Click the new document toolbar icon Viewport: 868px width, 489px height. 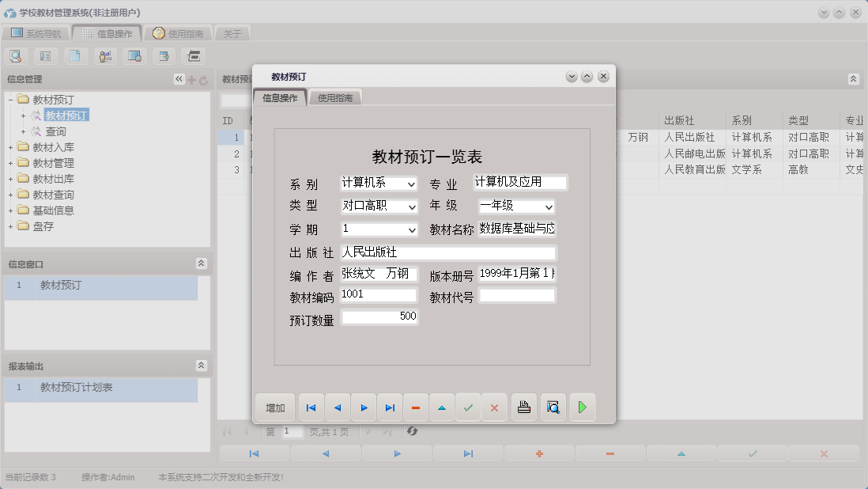75,56
